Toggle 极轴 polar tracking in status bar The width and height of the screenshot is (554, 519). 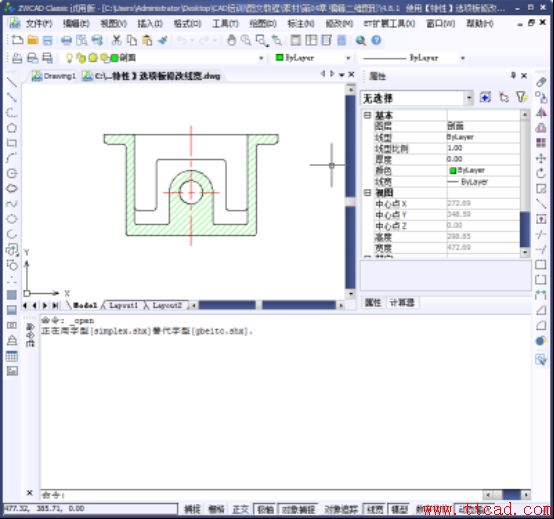(265, 509)
